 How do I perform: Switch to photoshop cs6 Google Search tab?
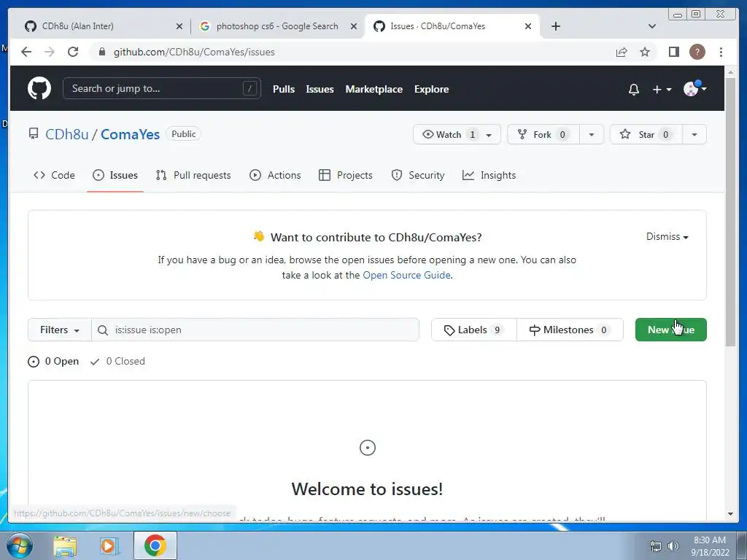pos(277,26)
